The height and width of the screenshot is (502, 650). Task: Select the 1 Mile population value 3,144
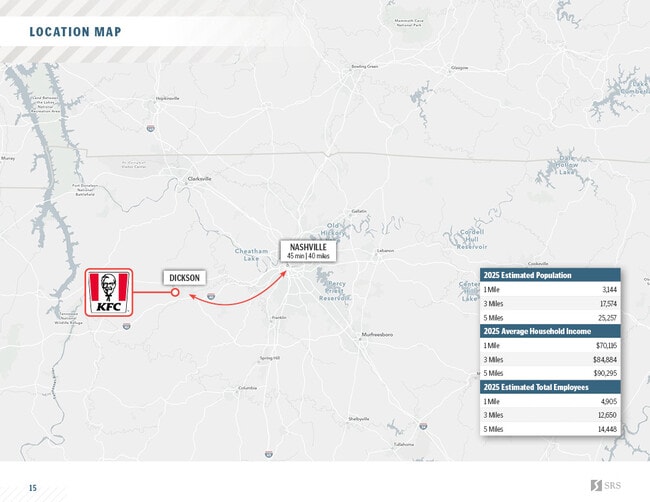pos(608,289)
